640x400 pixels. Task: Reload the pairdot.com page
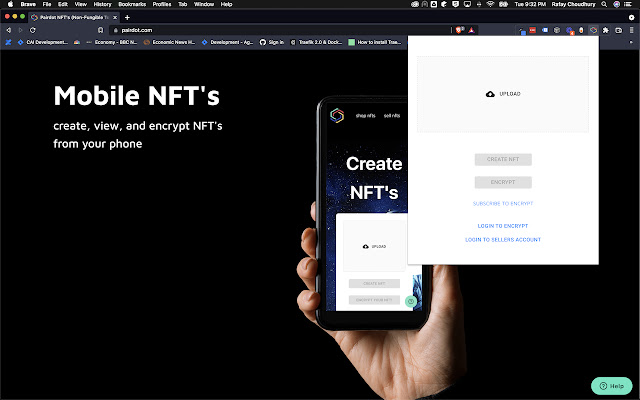33,30
